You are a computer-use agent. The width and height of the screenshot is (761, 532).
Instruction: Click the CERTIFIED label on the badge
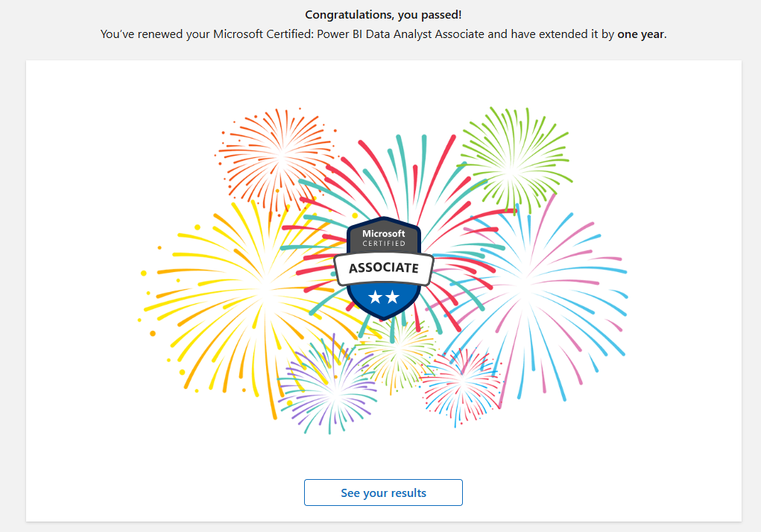click(x=383, y=244)
